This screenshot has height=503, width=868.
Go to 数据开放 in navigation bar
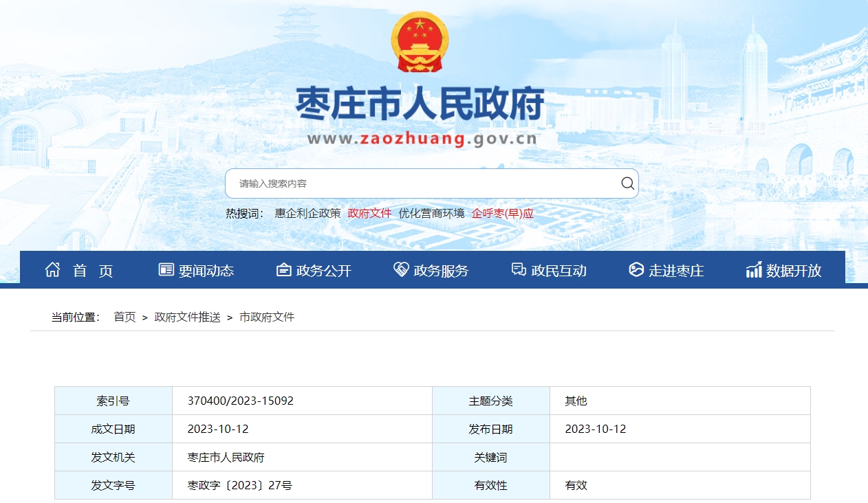pos(794,271)
